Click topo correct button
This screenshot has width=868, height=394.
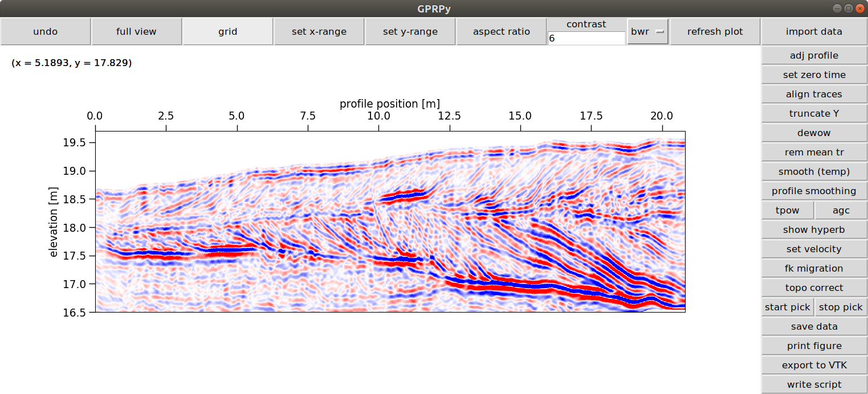click(814, 288)
